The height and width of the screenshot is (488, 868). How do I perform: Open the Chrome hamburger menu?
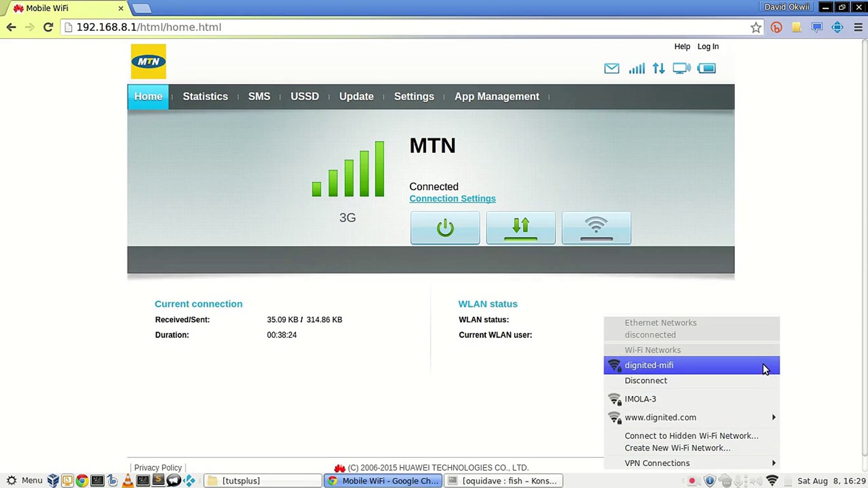[858, 28]
